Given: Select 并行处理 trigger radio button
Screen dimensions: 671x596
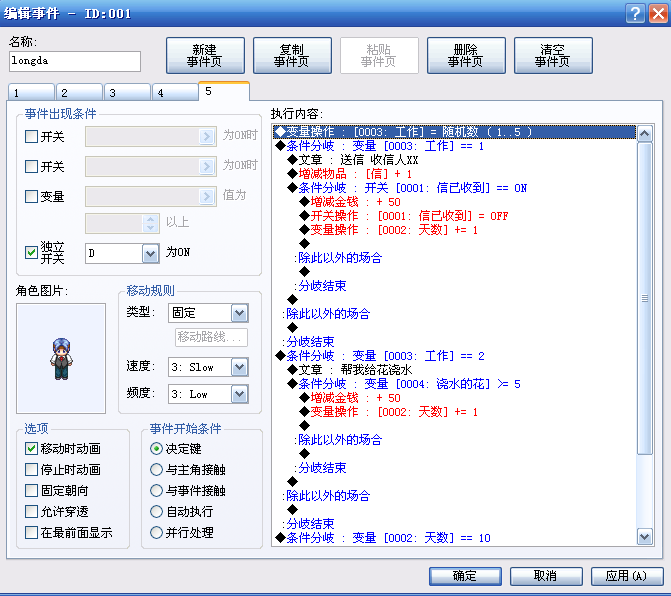Looking at the screenshot, I should pos(156,532).
